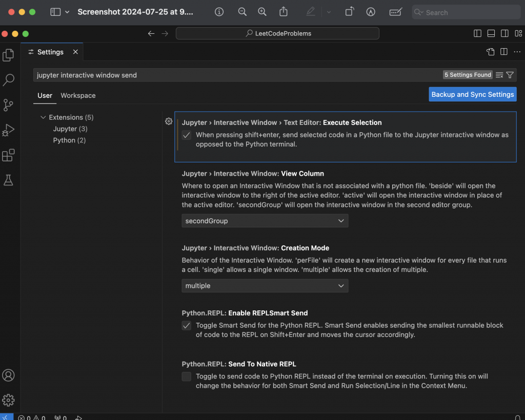This screenshot has width=525, height=420.
Task: Go back with the navigation arrow
Action: (x=151, y=33)
